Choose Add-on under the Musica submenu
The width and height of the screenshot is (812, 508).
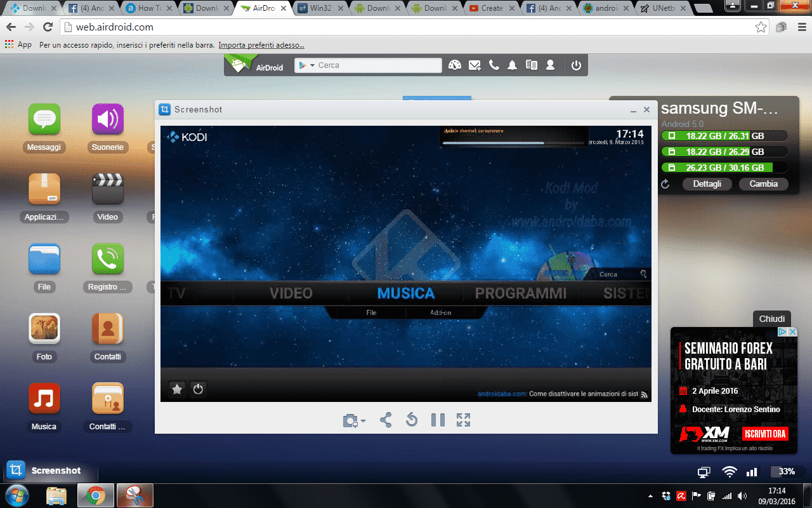[x=441, y=312]
